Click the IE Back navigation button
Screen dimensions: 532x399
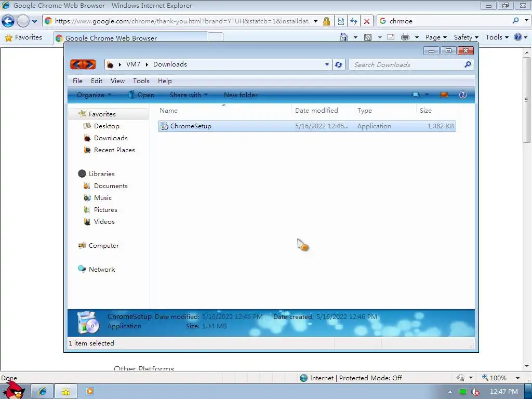click(8, 21)
